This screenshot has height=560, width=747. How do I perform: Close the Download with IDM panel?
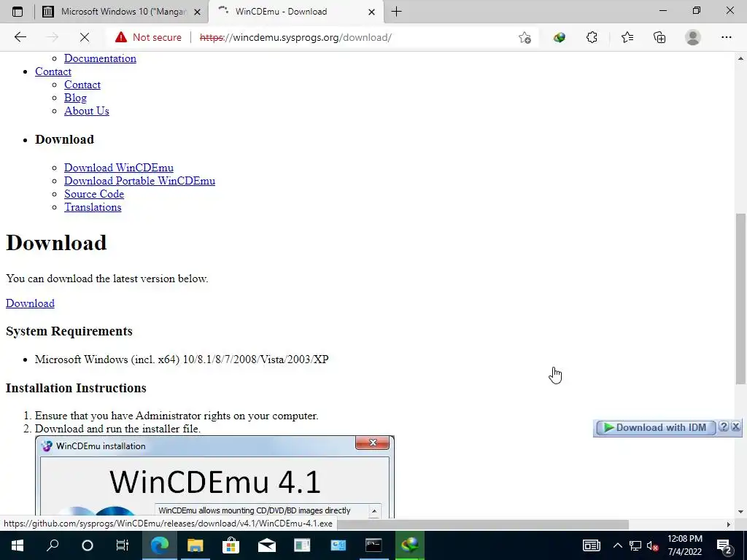(x=735, y=427)
